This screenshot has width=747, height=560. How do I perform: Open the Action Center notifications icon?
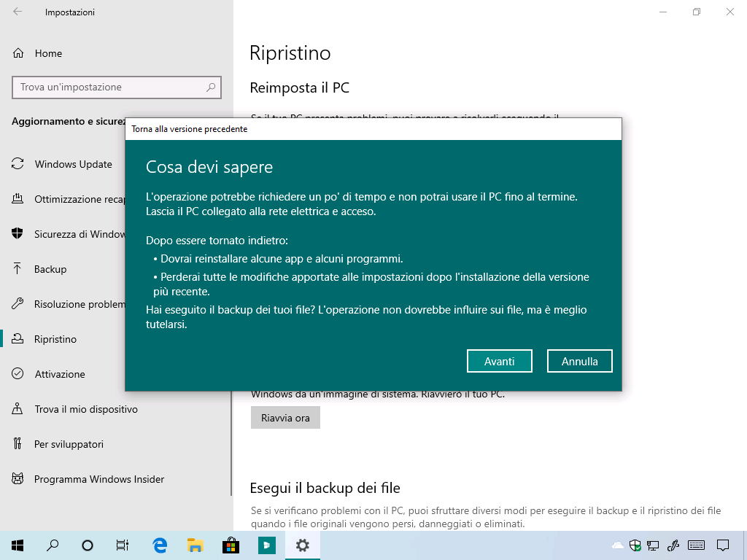click(x=723, y=545)
